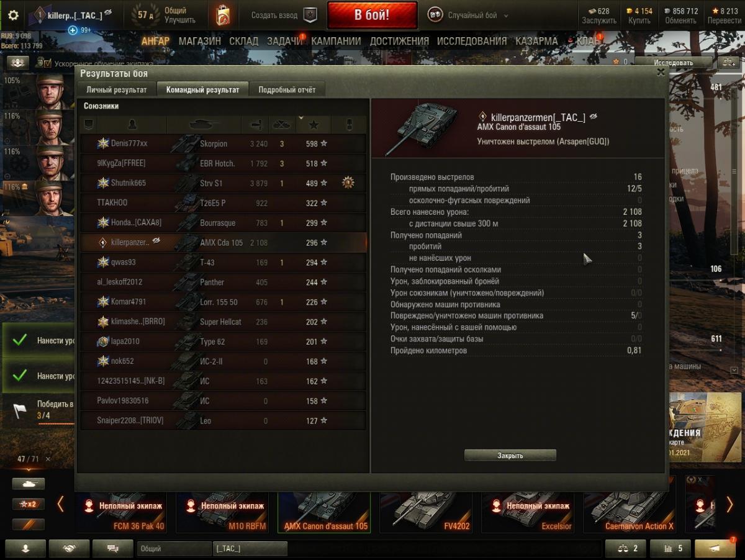Toggle anonymizer eye icon next to nickname
The height and width of the screenshot is (560, 745).
click(x=108, y=12)
